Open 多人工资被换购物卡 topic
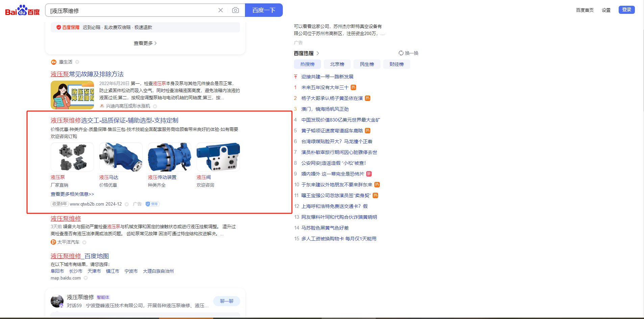Image resolution: width=644 pixels, height=319 pixels. (x=339, y=239)
